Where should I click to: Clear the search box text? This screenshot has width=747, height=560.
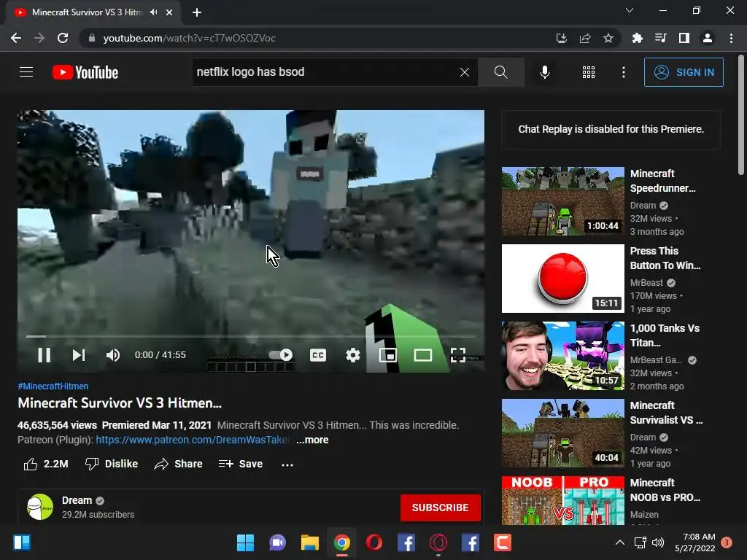coord(465,72)
